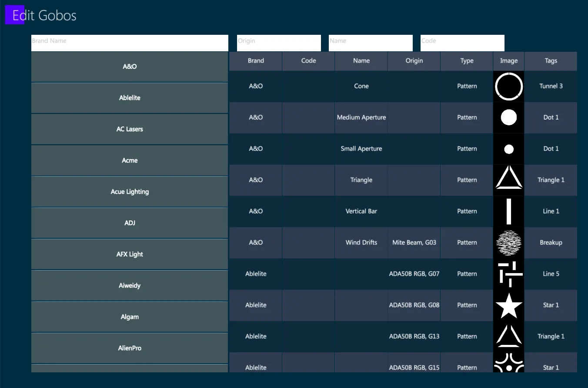Screen dimensions: 588x388
Task: Choose the Acme brand
Action: (130, 161)
